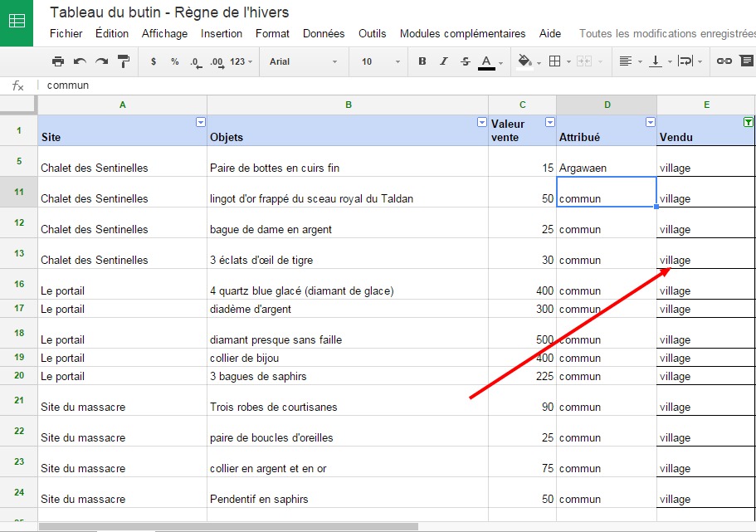This screenshot has height=532, width=756.
Task: Open the Données menu
Action: point(324,34)
